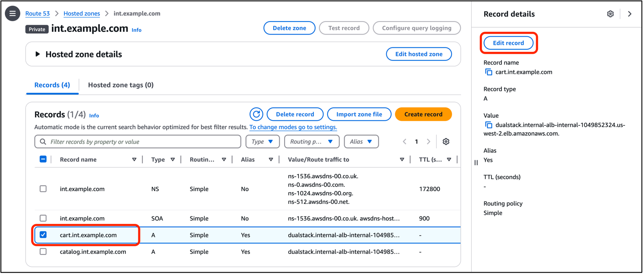Screen dimensions: 644x275
Task: Select the int.example.com NS record checkbox
Action: (x=43, y=189)
